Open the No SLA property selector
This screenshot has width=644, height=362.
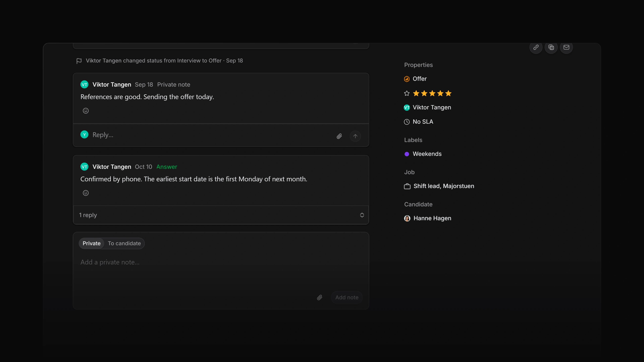(x=419, y=122)
